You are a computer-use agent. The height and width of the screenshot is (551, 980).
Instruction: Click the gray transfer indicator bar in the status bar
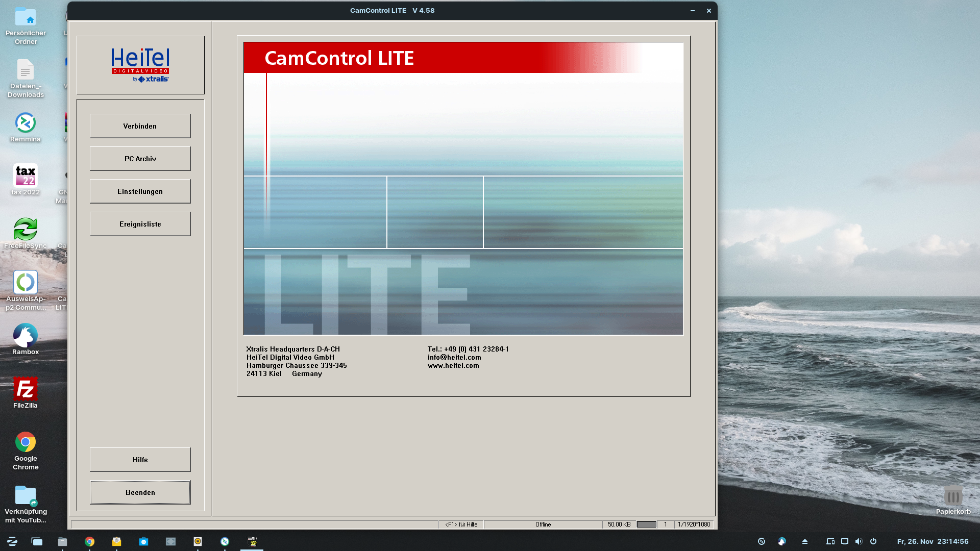[x=646, y=524]
